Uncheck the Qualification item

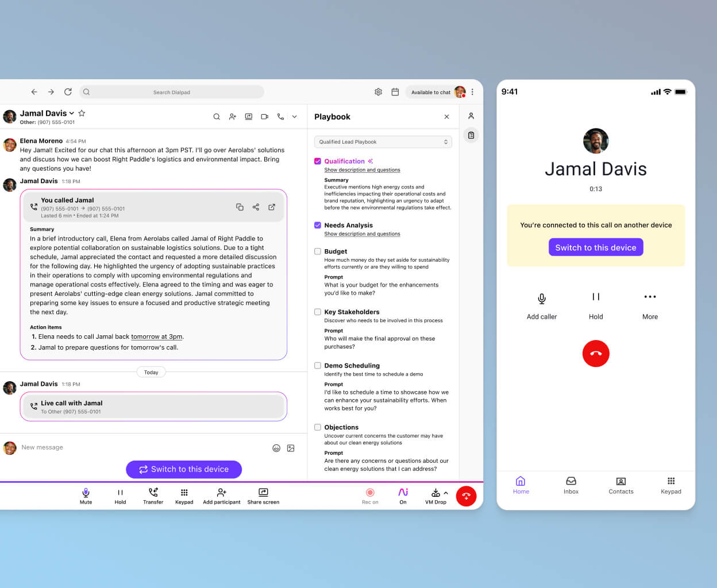click(x=317, y=161)
